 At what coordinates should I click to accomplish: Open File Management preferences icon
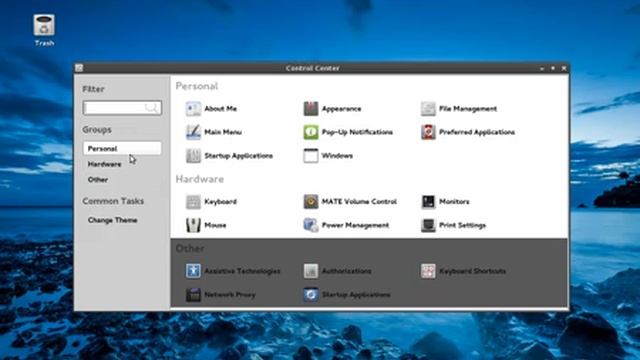tap(428, 109)
